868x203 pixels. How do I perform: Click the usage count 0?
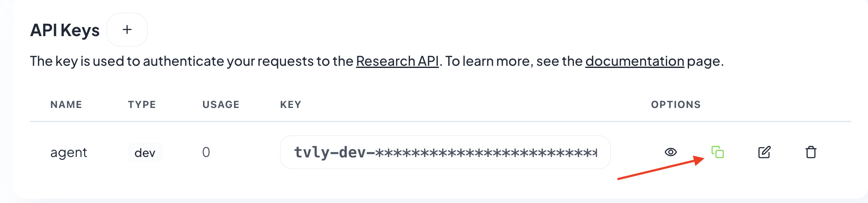pos(206,152)
